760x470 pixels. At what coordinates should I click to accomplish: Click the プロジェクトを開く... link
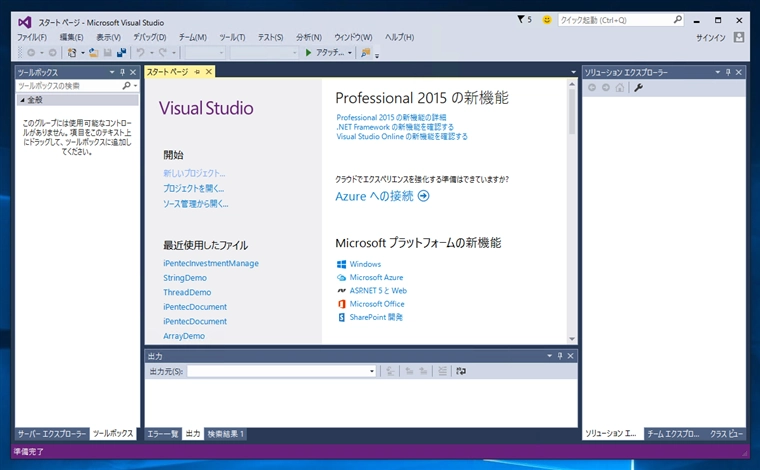pyautogui.click(x=193, y=188)
